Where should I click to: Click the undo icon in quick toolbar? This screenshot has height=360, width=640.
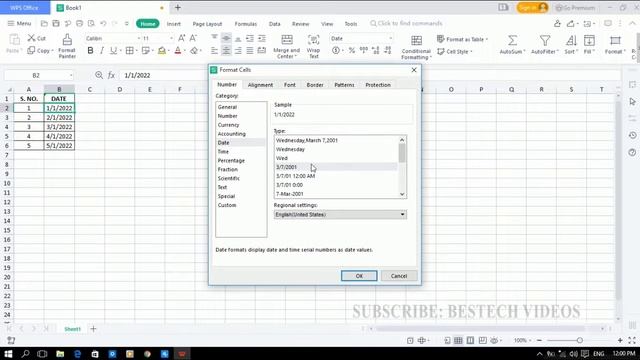(103, 24)
